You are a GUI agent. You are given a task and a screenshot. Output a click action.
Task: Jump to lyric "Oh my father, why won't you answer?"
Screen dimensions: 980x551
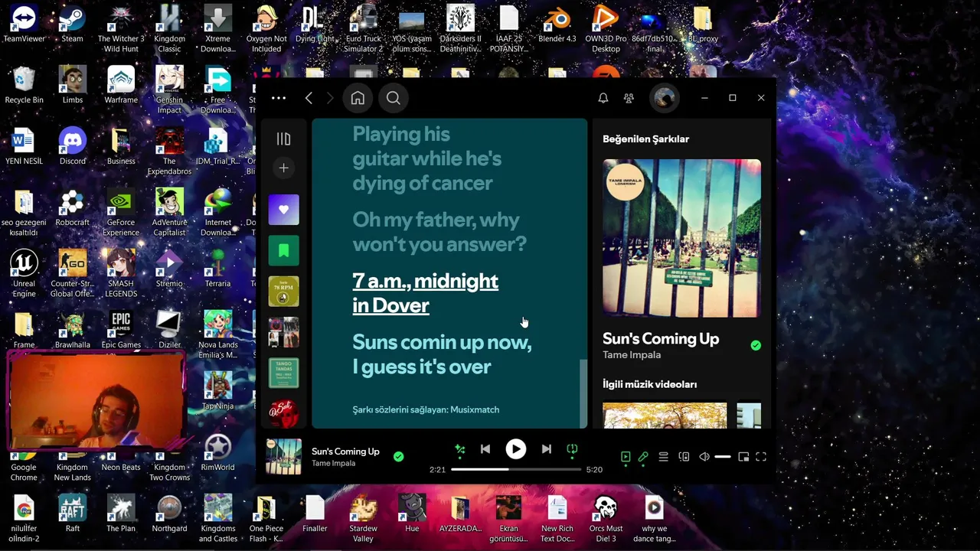click(x=439, y=232)
